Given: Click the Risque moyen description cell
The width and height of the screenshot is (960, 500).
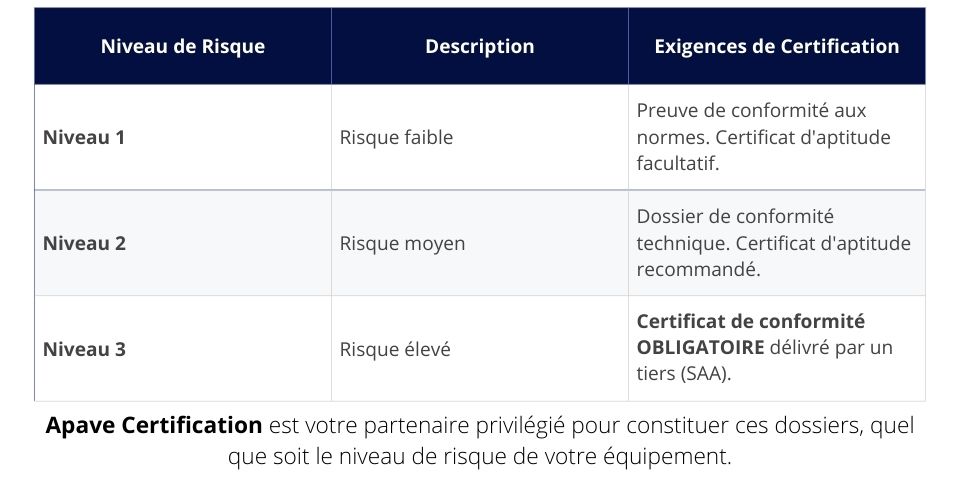Looking at the screenshot, I should tap(479, 243).
